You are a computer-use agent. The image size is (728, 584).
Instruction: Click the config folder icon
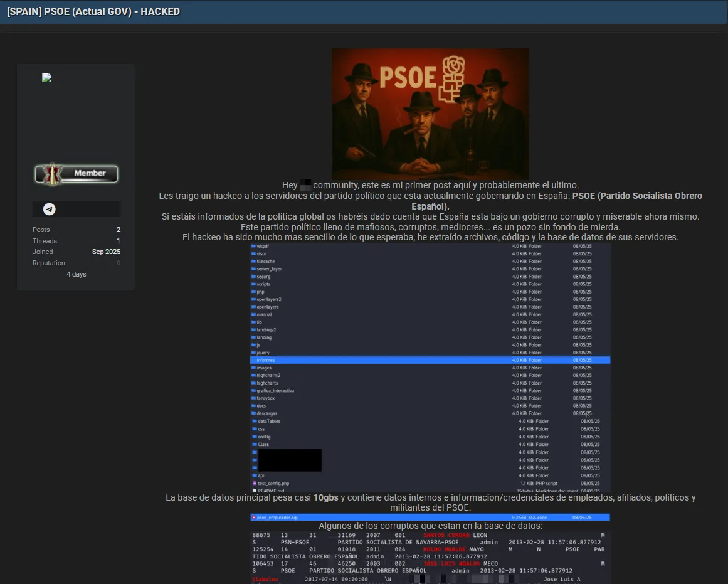pos(255,437)
